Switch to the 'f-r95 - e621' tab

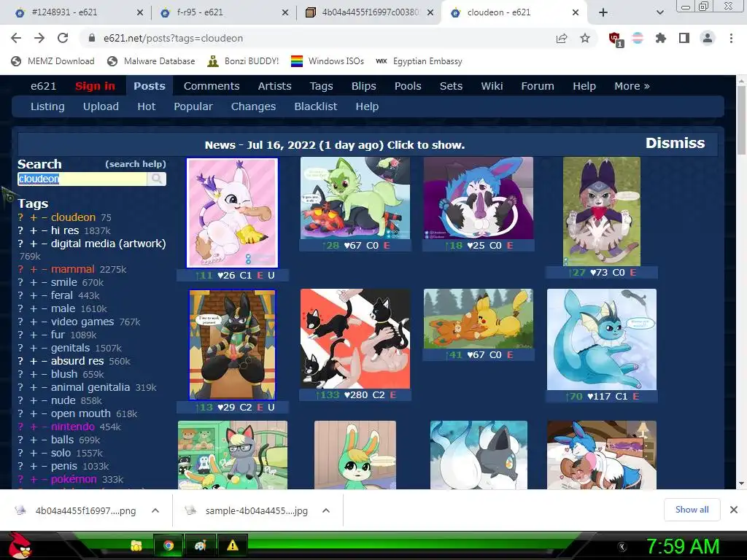point(224,12)
